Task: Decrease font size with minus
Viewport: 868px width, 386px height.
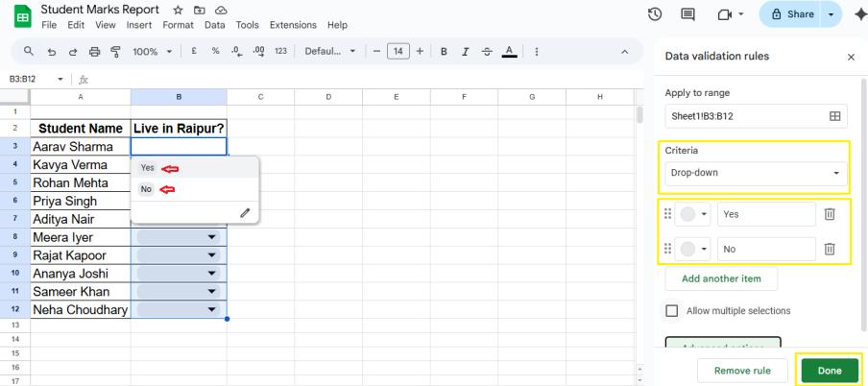Action: click(377, 51)
